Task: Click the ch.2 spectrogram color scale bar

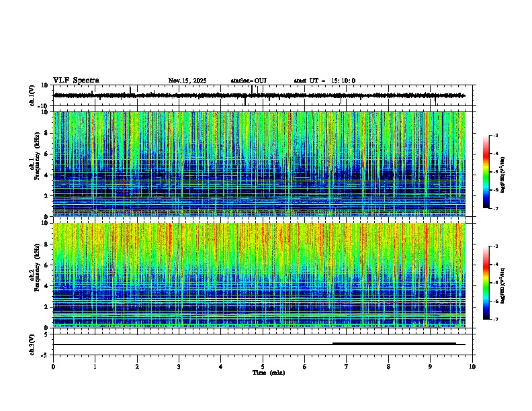Action: click(486, 283)
